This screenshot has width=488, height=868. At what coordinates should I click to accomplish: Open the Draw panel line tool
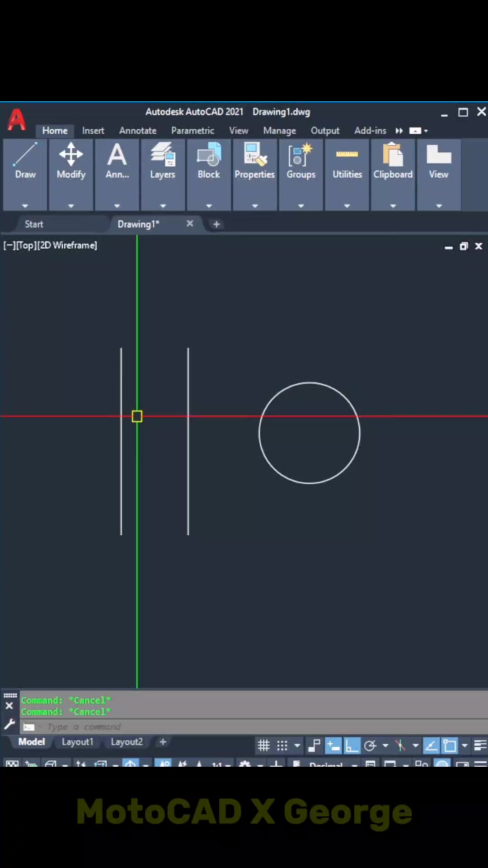coord(25,155)
